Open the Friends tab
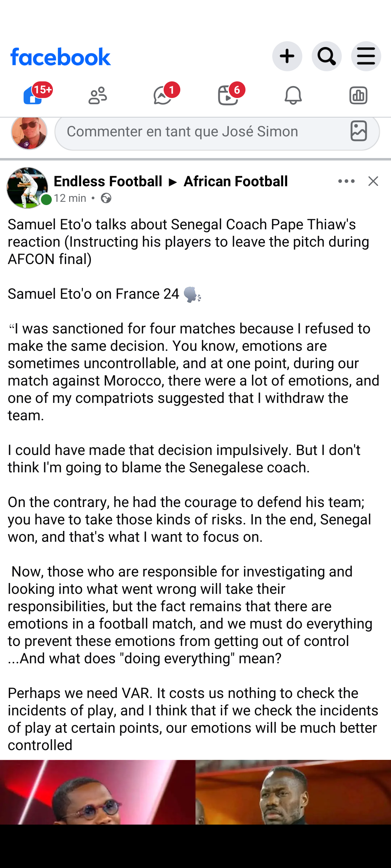The height and width of the screenshot is (868, 391). (x=98, y=96)
